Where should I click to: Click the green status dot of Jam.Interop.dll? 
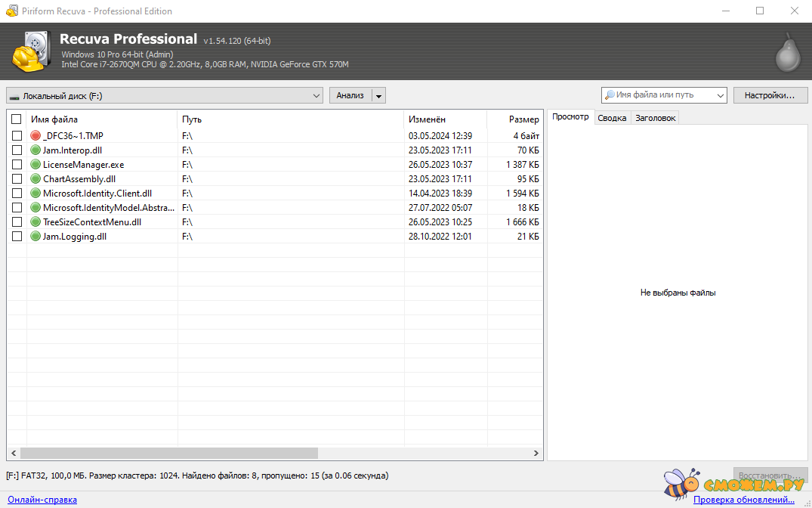coord(36,150)
